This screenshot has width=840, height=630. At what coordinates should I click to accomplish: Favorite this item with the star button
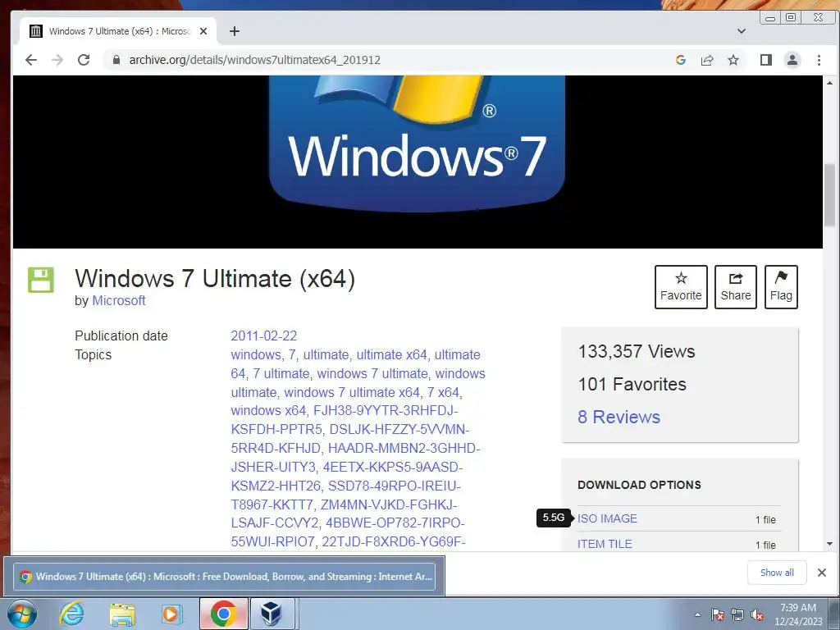coord(681,287)
